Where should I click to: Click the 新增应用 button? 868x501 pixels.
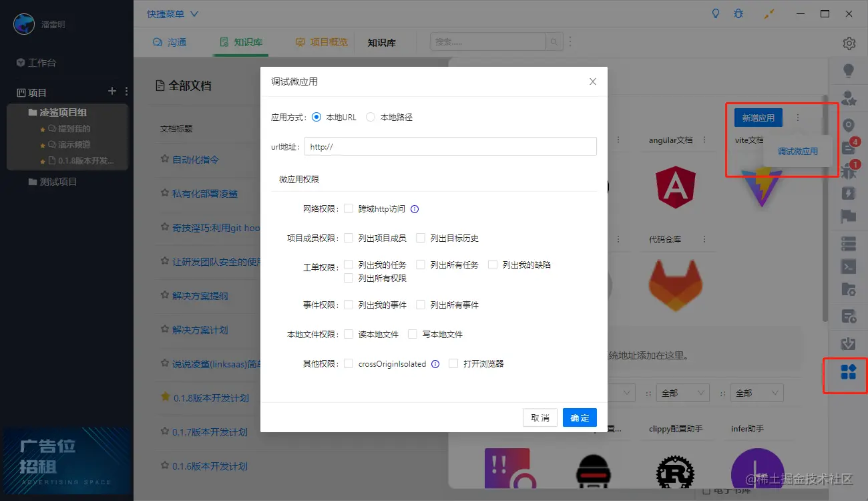tap(758, 118)
